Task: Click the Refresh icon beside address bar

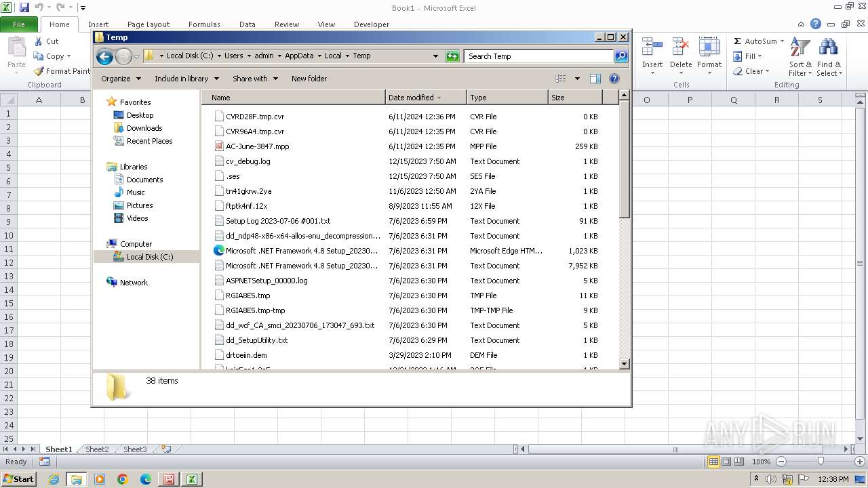Action: [452, 56]
